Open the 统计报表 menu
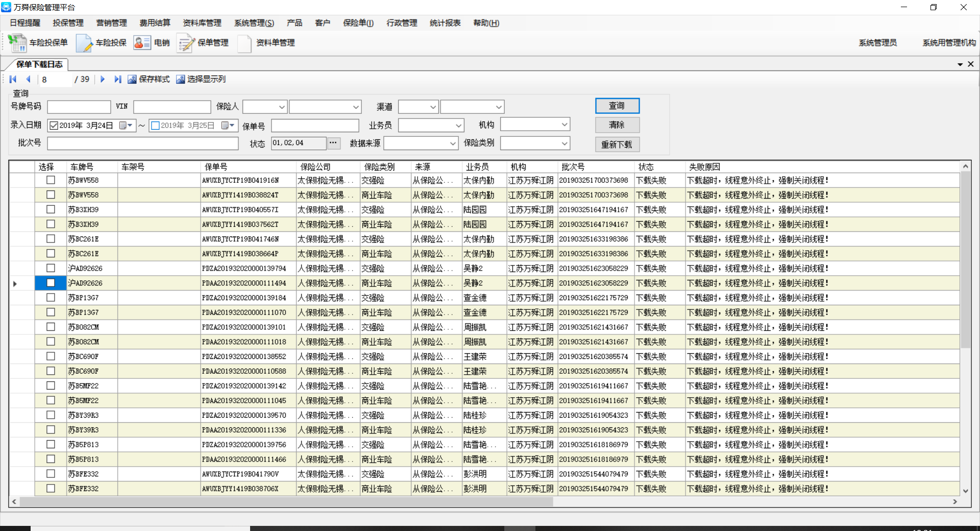The height and width of the screenshot is (531, 980). (x=445, y=23)
